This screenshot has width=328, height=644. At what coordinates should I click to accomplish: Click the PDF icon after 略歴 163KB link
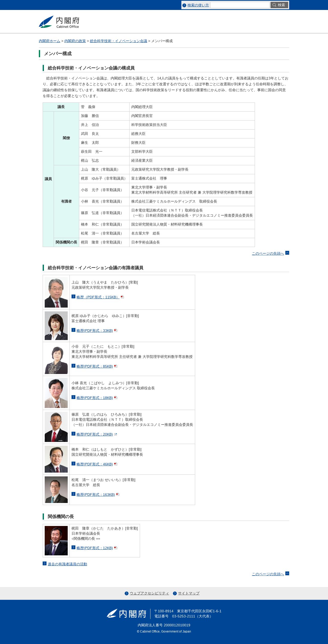(x=118, y=494)
